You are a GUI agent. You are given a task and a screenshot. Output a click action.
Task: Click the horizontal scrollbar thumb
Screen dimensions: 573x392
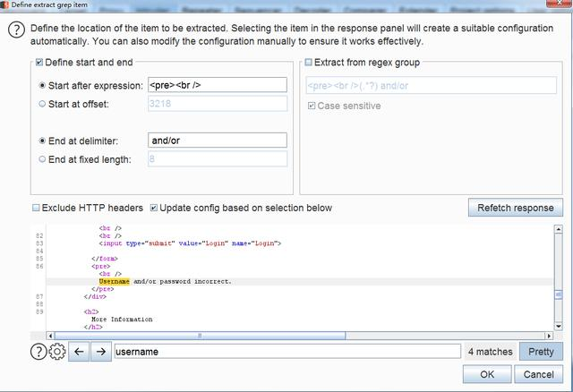point(200,336)
